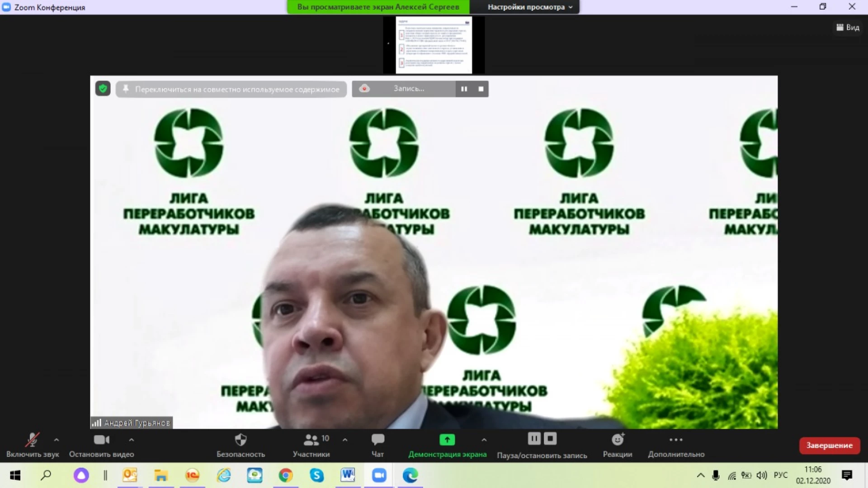The height and width of the screenshot is (488, 868).
Task: Open Microsoft Edge from taskbar
Action: point(410,475)
